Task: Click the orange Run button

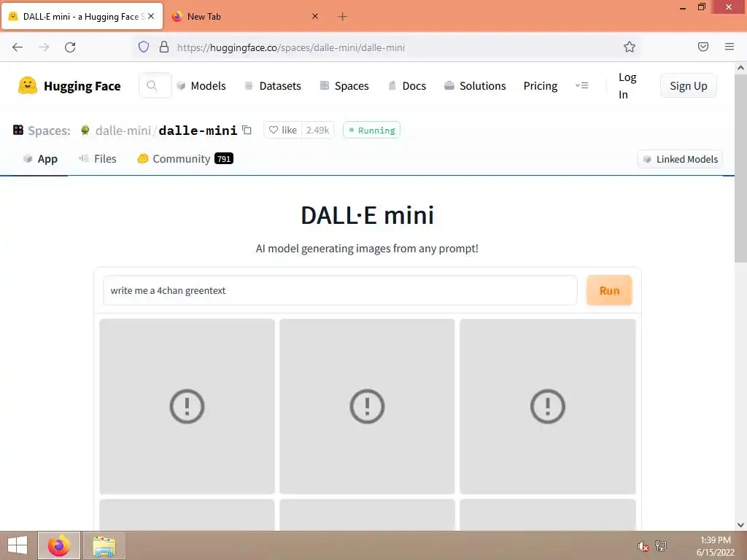Action: pyautogui.click(x=609, y=290)
